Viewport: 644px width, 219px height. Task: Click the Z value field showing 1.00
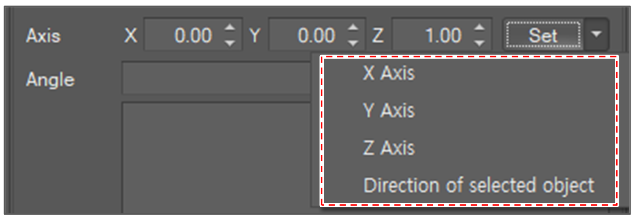[x=432, y=35]
